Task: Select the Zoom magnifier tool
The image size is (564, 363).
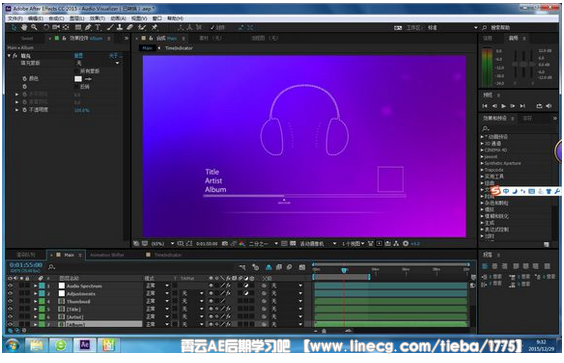Action: click(34, 27)
